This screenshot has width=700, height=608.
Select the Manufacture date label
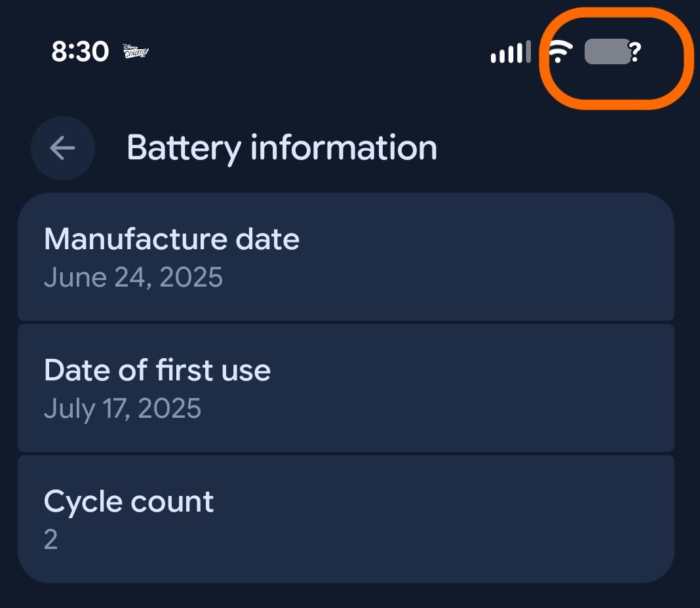click(x=172, y=239)
